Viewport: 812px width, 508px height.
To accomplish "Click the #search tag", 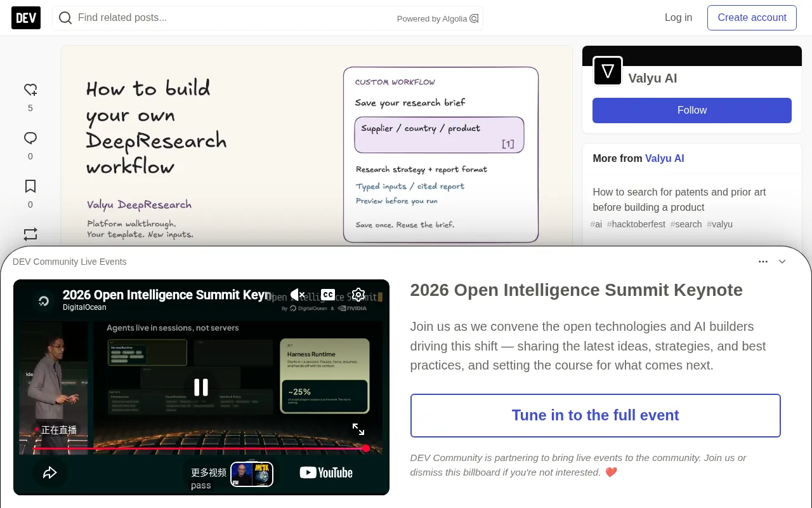I will [x=686, y=224].
